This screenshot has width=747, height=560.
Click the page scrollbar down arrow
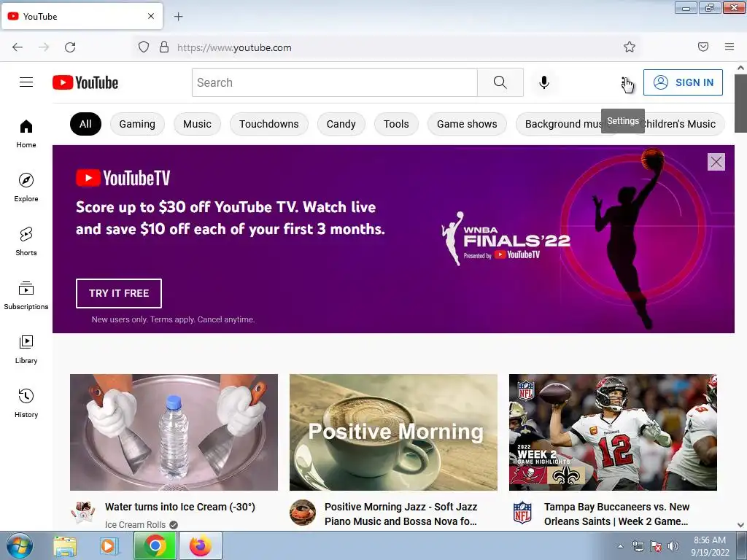pos(741,525)
